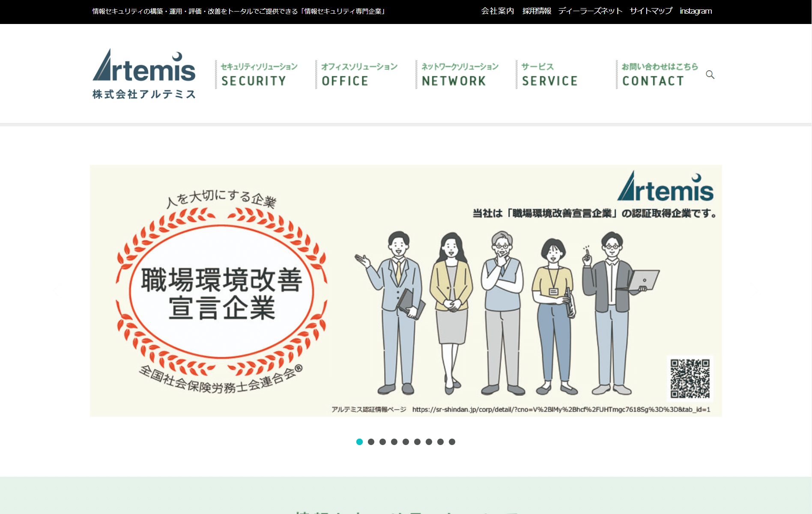Visit the instagram link in top bar
This screenshot has width=812, height=514.
coord(696,11)
